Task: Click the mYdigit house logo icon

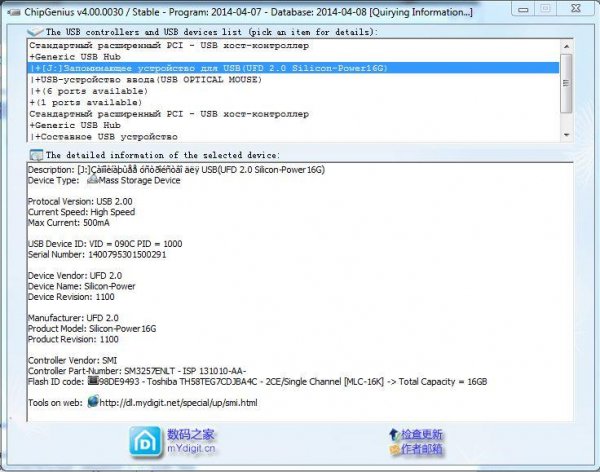Action: [145, 441]
